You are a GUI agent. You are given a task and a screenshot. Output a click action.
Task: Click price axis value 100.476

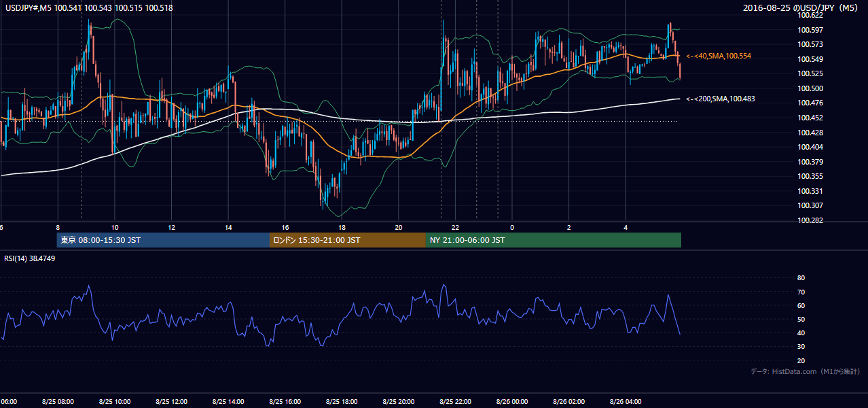[x=811, y=103]
